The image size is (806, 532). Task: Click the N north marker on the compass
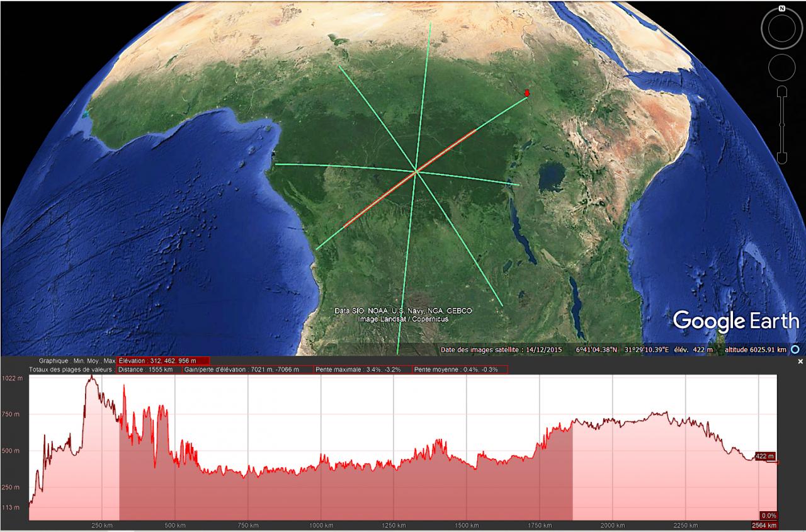click(781, 9)
